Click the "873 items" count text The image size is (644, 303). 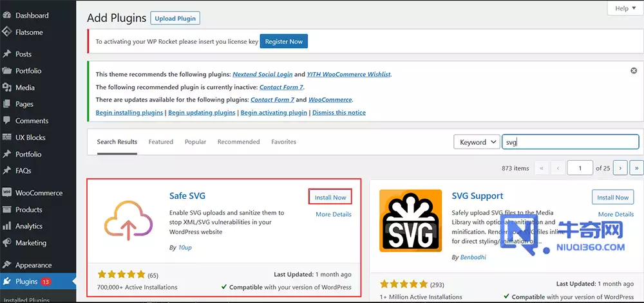515,168
